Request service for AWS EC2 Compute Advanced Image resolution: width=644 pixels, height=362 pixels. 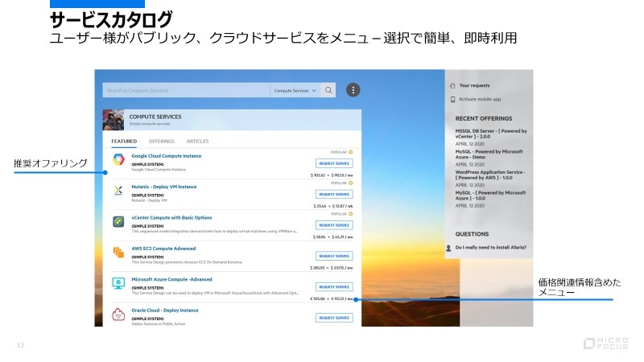click(x=334, y=256)
